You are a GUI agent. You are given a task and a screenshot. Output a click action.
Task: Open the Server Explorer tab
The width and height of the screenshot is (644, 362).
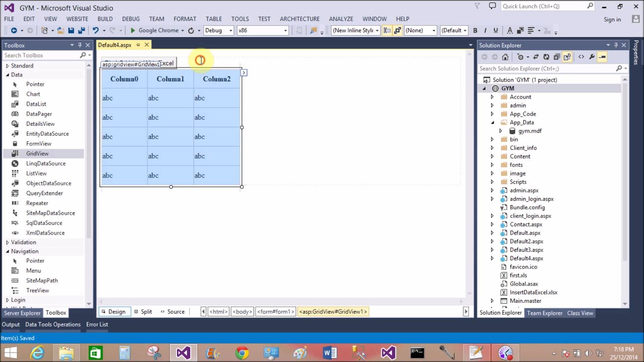22,313
